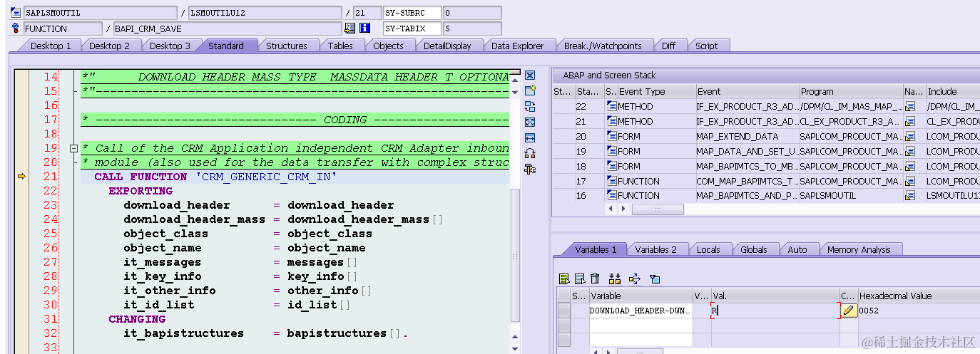980x354 pixels.
Task: Click the stack type icon for level 19 FORM
Action: [611, 151]
